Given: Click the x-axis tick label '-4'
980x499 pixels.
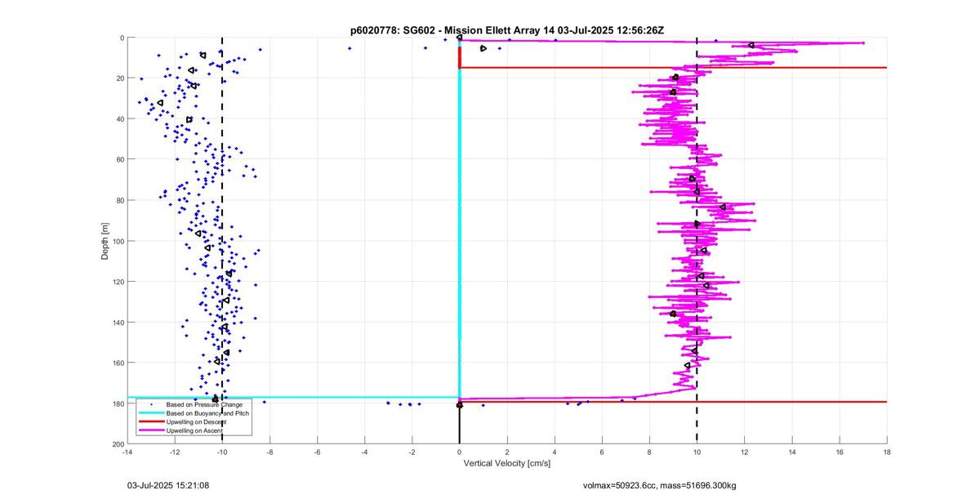Looking at the screenshot, I should pos(364,452).
